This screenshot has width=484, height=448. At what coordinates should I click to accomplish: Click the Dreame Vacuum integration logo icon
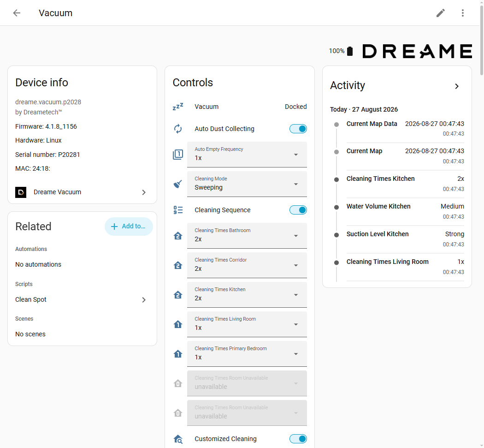point(21,192)
